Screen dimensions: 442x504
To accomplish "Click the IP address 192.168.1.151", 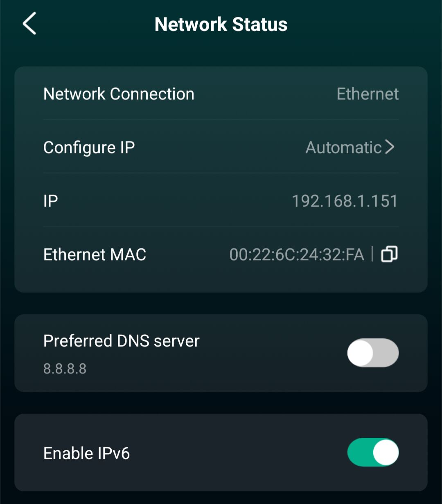I will coord(344,201).
